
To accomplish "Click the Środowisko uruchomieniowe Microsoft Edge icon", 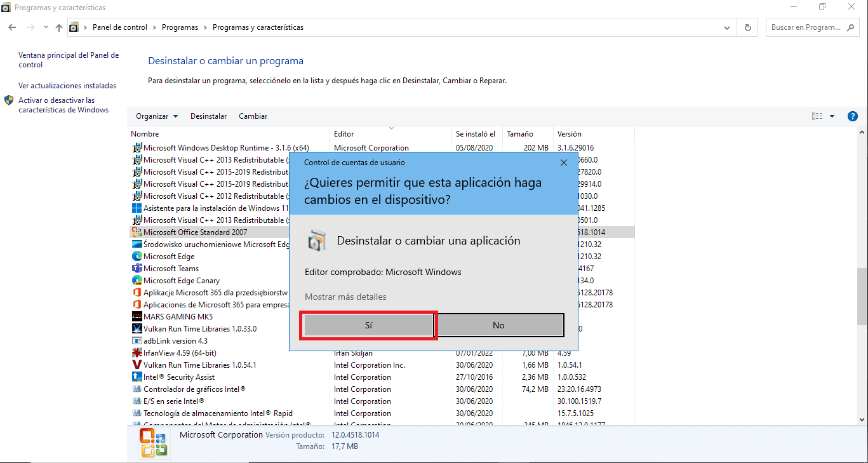I will [x=137, y=245].
